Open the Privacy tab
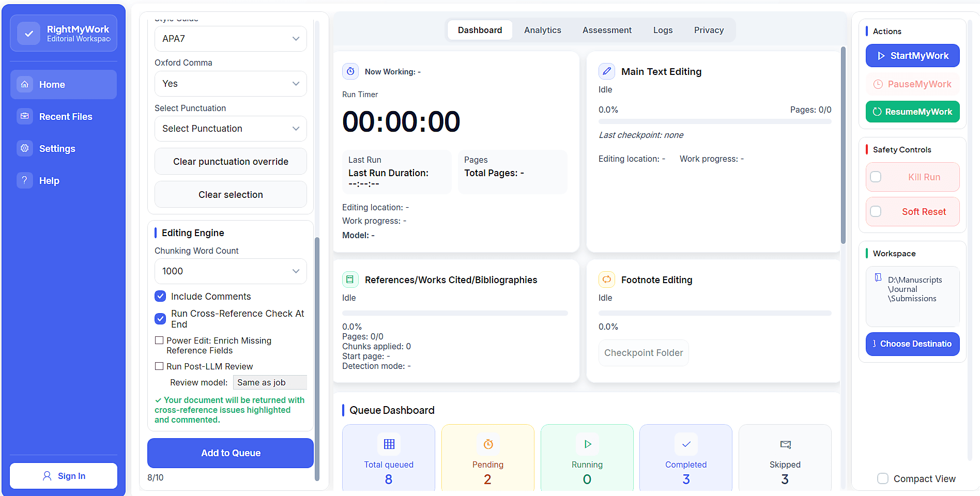 [x=709, y=30]
